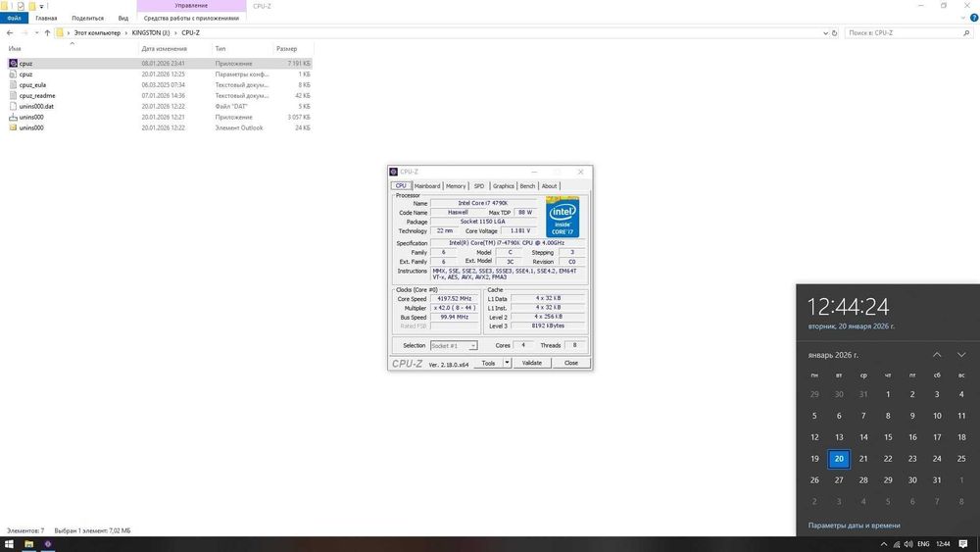This screenshot has width=980, height=552.
Task: Sort files by Дата изменения column
Action: [165, 48]
